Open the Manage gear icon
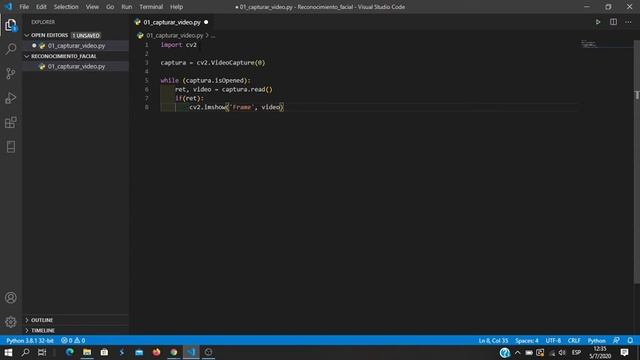Screen dimensions: 640x360 pyautogui.click(x=11, y=322)
